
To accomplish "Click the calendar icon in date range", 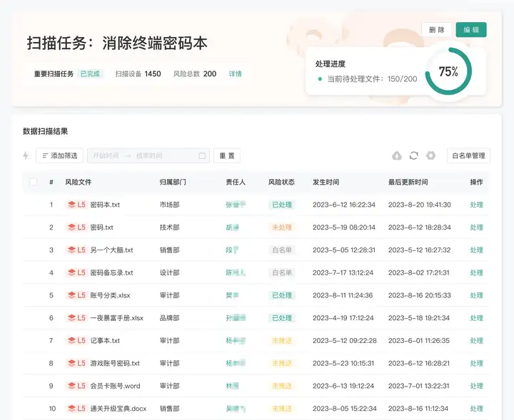I will coord(202,155).
